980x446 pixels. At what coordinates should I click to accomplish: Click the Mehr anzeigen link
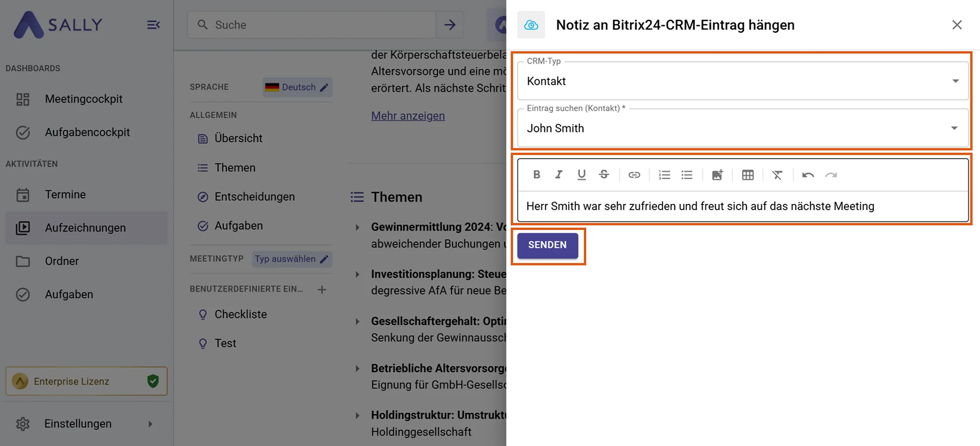click(x=408, y=115)
